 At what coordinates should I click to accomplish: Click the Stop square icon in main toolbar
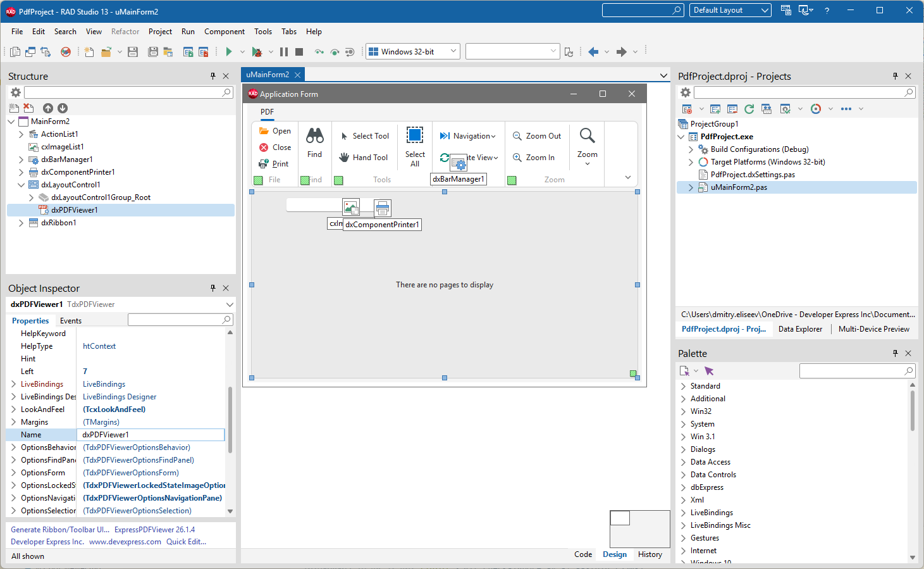(299, 52)
